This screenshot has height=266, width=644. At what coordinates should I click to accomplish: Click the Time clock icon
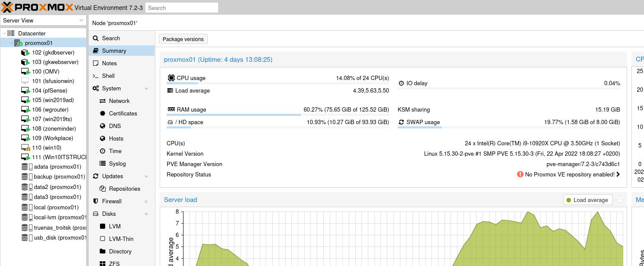(x=103, y=151)
